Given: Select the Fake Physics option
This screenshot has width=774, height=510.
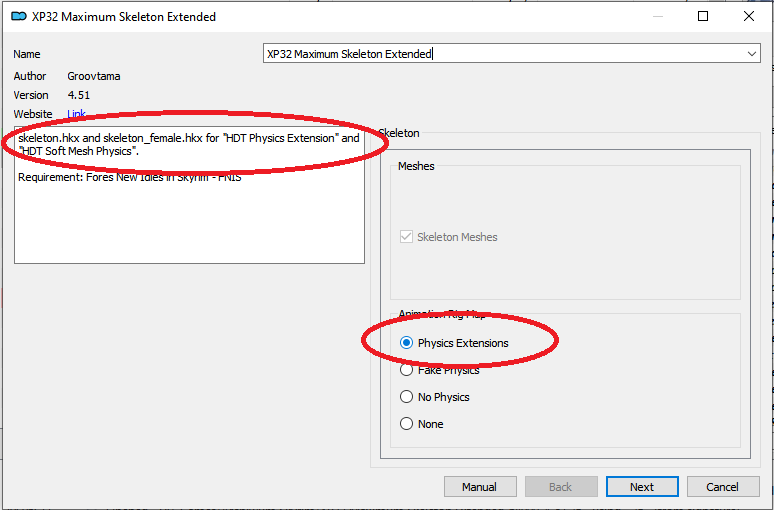Looking at the screenshot, I should (406, 370).
